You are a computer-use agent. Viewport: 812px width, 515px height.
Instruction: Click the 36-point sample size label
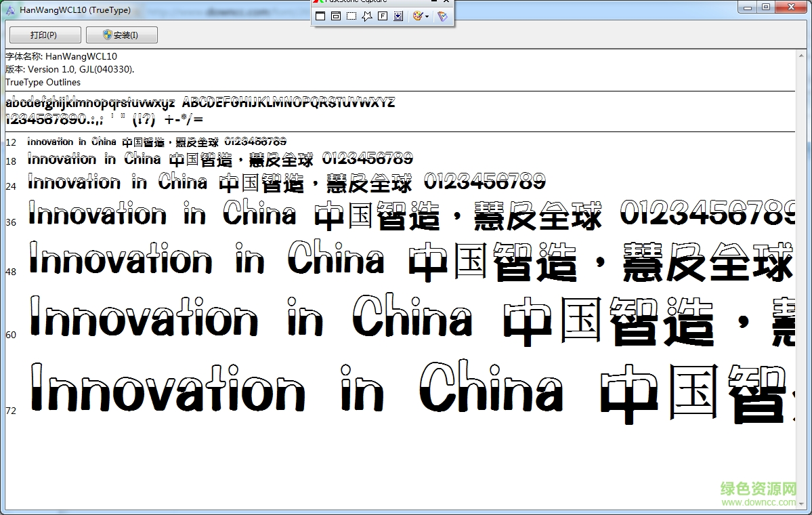click(x=11, y=222)
